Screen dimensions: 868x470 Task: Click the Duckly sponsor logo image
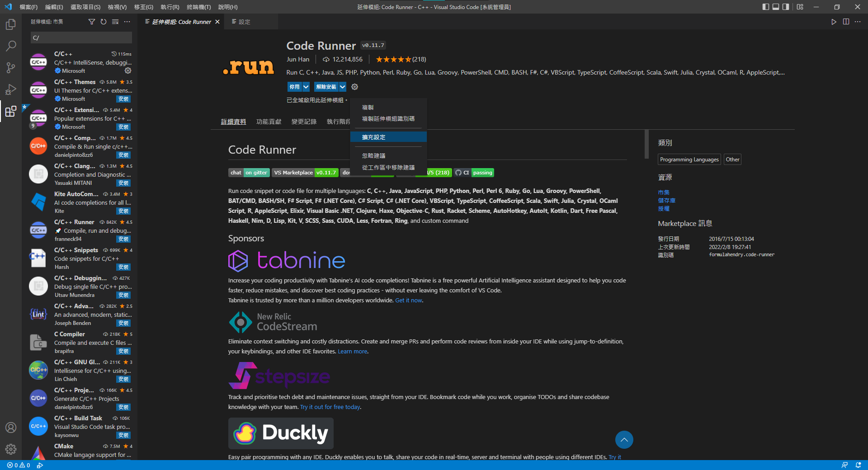coord(281,433)
